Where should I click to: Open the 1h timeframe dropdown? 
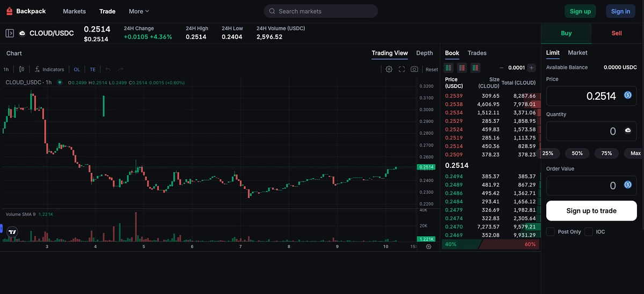coord(6,69)
